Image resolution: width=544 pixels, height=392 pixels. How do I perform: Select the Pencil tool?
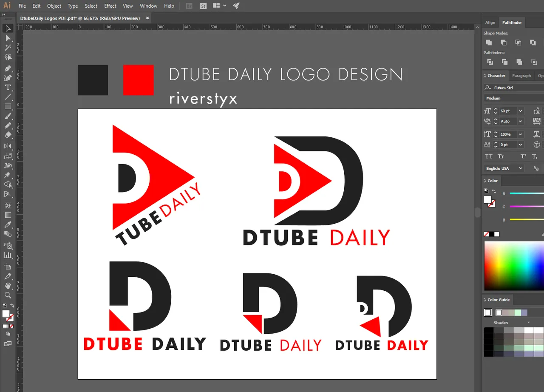point(8,126)
